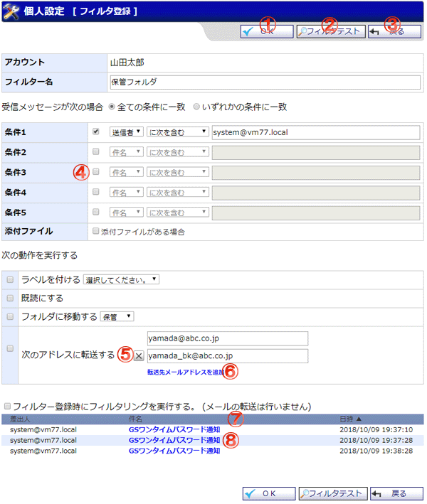Open GSワンタイムパスワード通知 mail from 19:37:28
Viewport: 427px width, 504px height.
[x=174, y=440]
